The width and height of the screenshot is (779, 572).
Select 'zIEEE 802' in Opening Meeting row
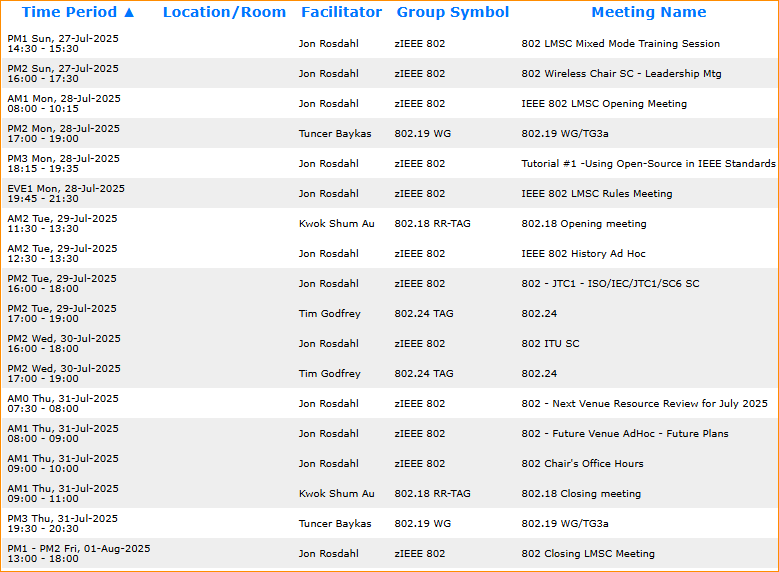420,103
